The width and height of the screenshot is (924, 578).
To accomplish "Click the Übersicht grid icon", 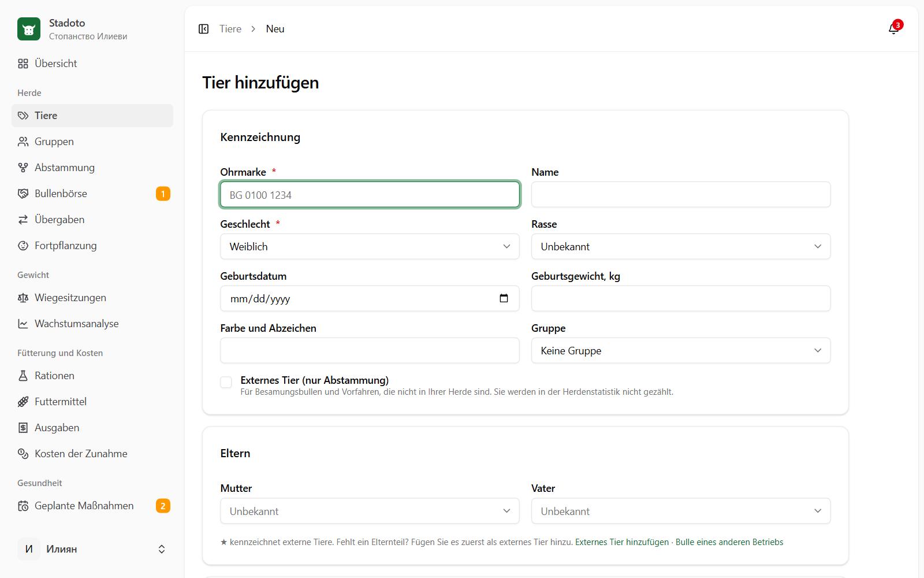I will click(23, 64).
